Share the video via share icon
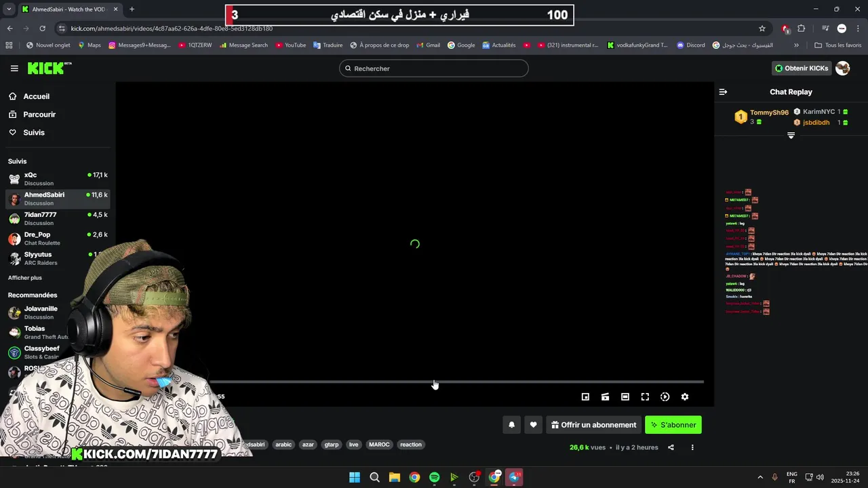868x488 pixels. (671, 447)
